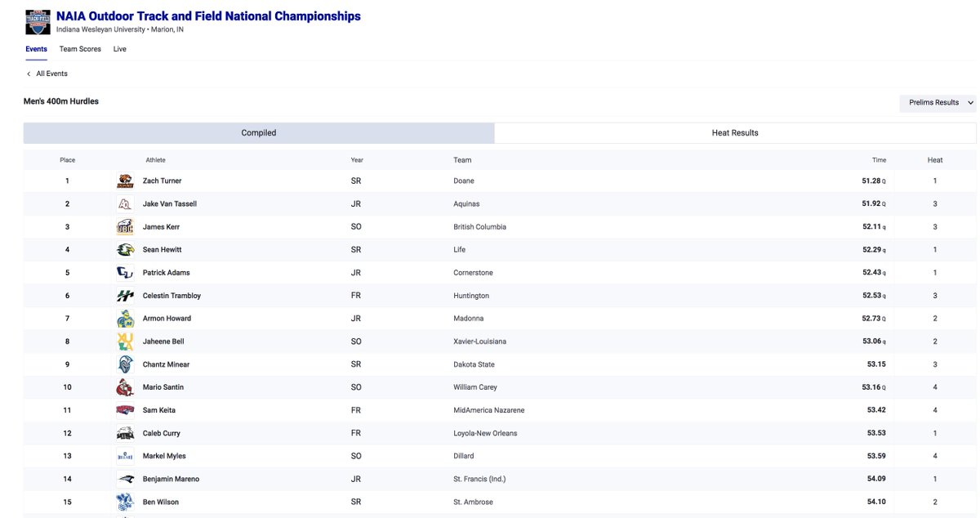Select the Compiled results tab

(259, 133)
